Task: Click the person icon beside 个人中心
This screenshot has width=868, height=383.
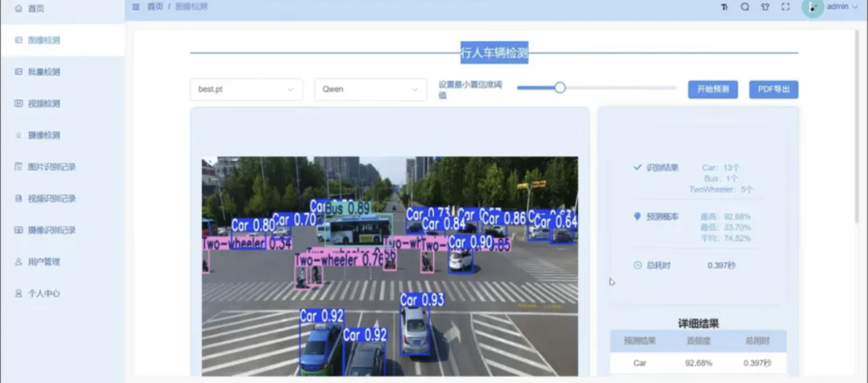Action: click(x=18, y=293)
